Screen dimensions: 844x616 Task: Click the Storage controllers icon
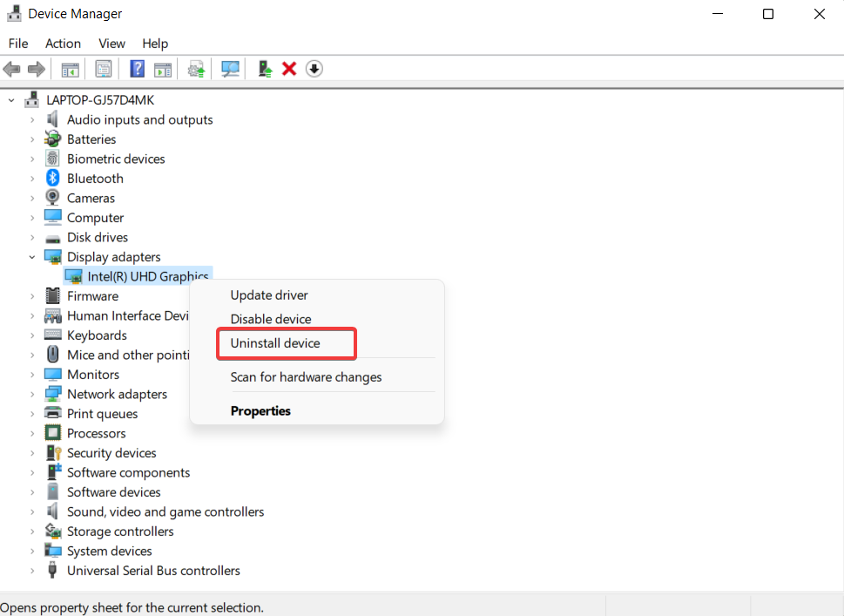click(53, 531)
